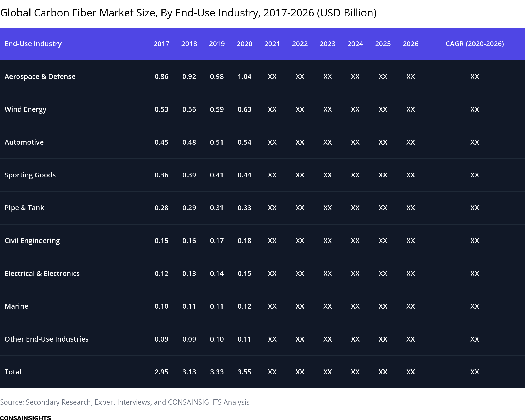Viewport: 525px width, 420px height.
Task: Select Automotive 2017 value 0.45
Action: tap(161, 142)
